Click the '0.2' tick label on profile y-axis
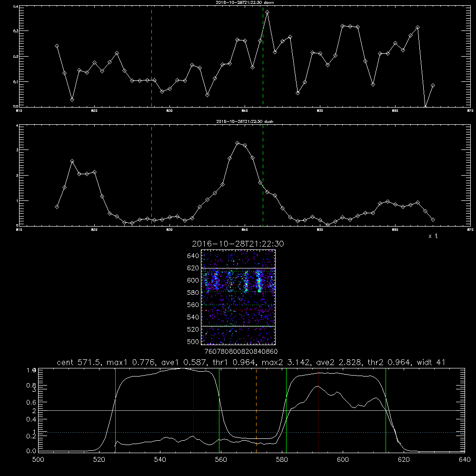The image size is (476, 476). 31,436
